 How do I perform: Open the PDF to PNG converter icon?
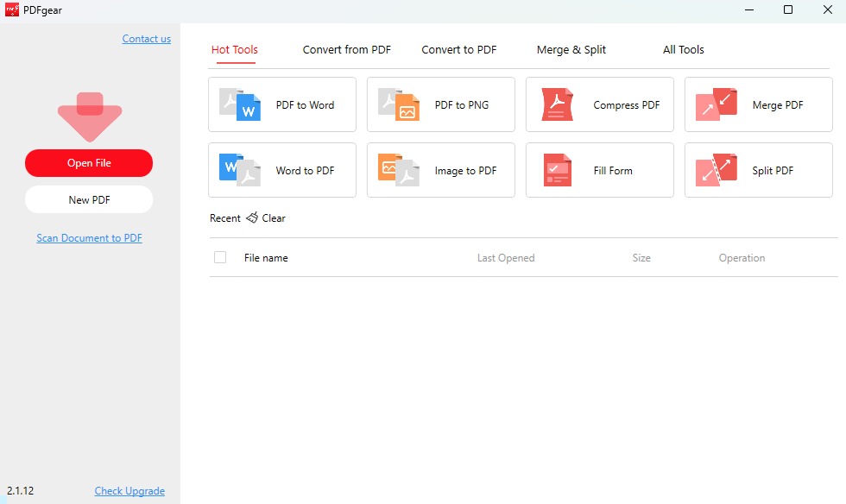click(398, 104)
